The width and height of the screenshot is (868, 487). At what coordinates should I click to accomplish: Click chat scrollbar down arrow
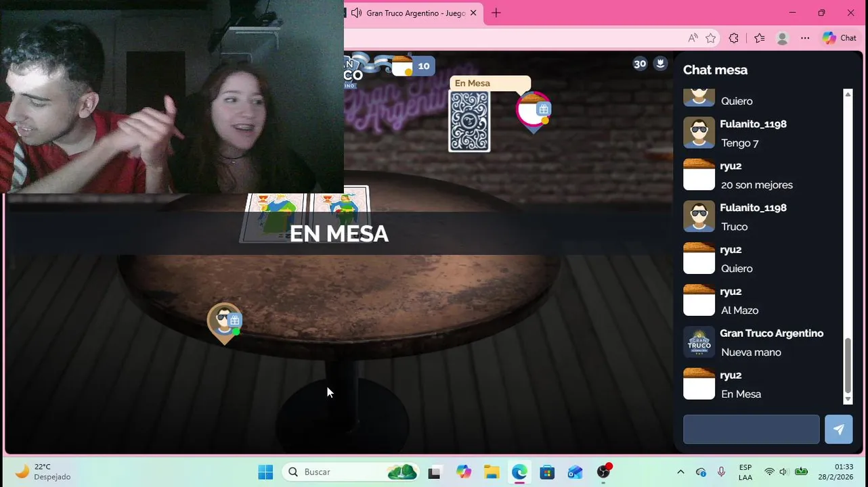tap(848, 400)
